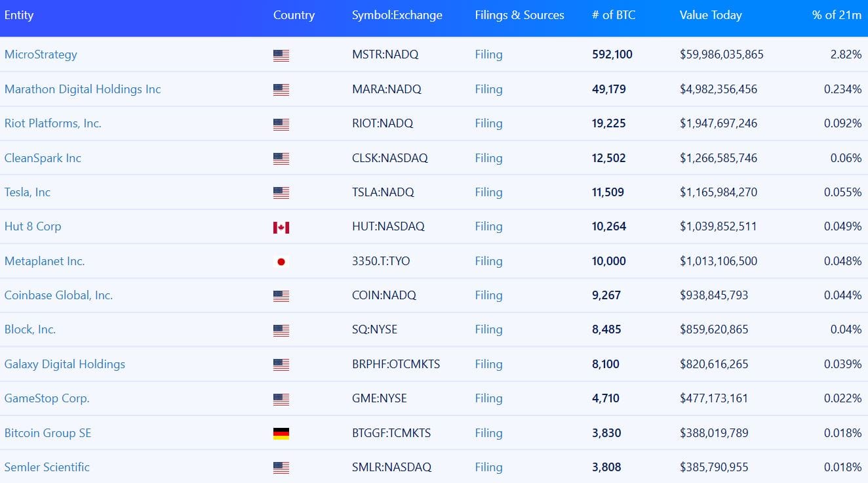This screenshot has height=483, width=868.
Task: Sort by the Country column header
Action: 294,15
